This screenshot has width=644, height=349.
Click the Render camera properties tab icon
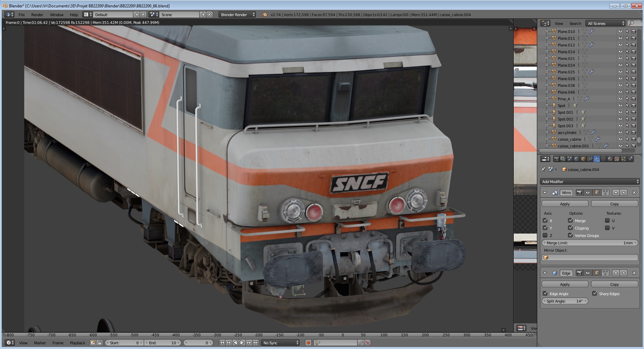coord(556,159)
